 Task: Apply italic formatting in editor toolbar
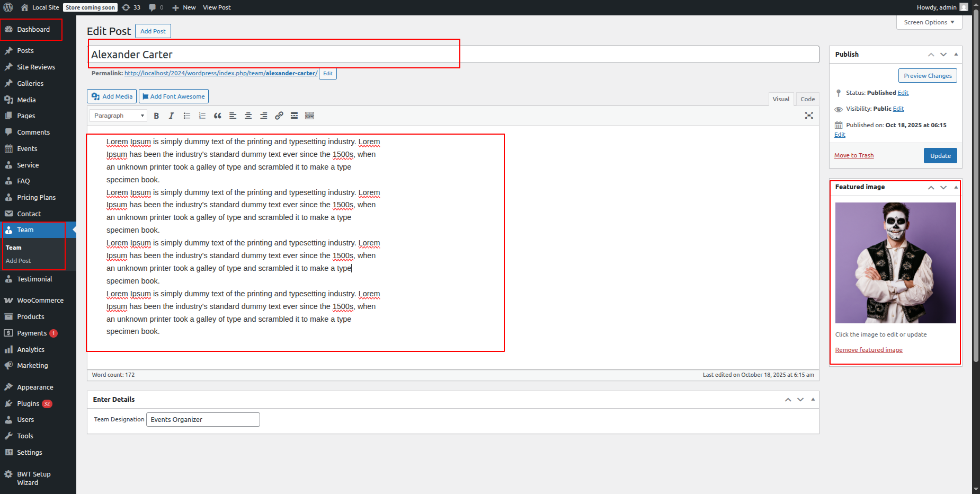coord(171,116)
